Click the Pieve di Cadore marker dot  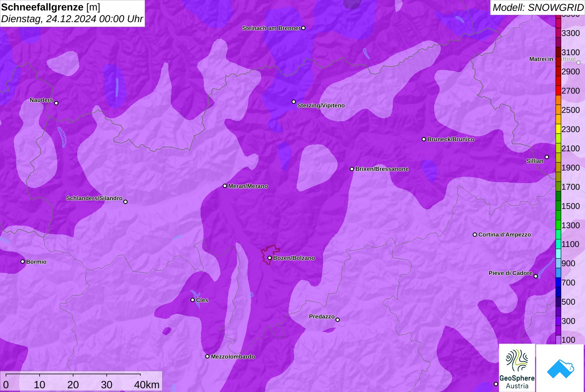[536, 276]
